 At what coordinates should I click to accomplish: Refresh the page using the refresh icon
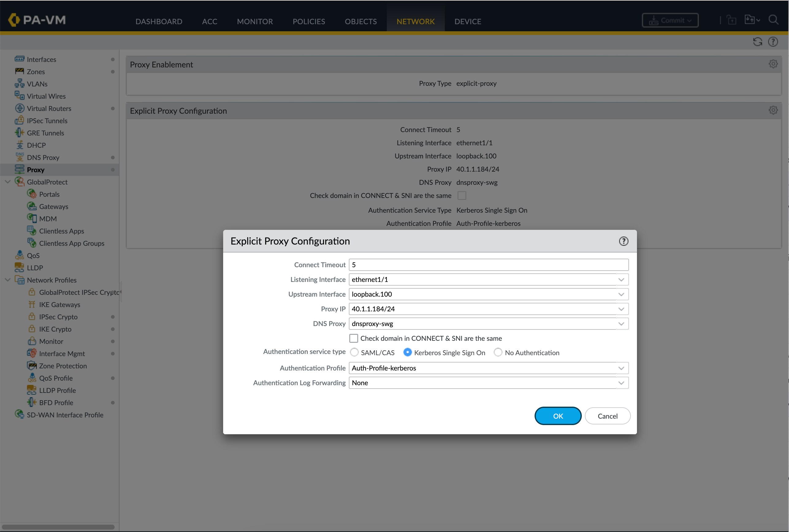point(757,41)
